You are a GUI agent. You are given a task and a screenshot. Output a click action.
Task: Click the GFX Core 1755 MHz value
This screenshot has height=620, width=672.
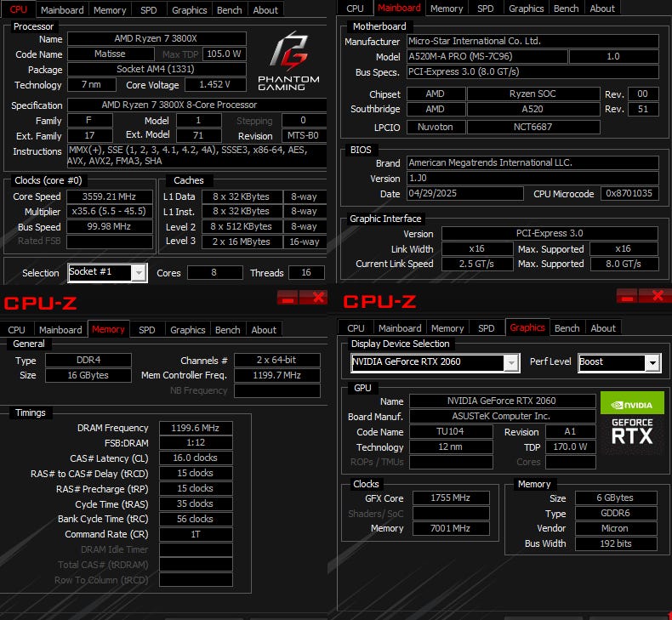click(451, 498)
